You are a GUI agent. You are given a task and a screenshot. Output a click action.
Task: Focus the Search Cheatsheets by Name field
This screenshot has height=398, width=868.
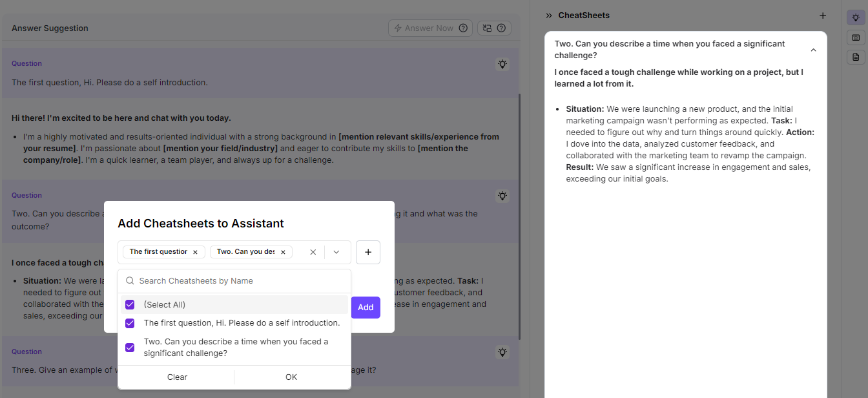coord(239,281)
